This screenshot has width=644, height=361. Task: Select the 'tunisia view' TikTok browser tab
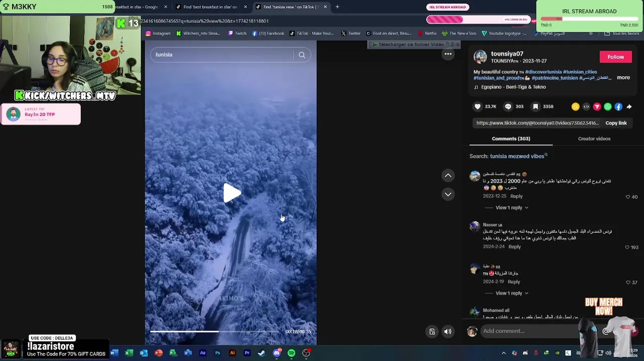tap(291, 7)
